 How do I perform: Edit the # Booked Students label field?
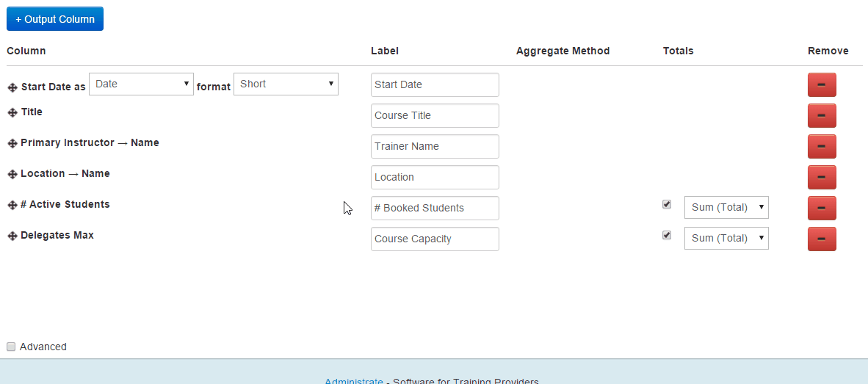click(435, 208)
